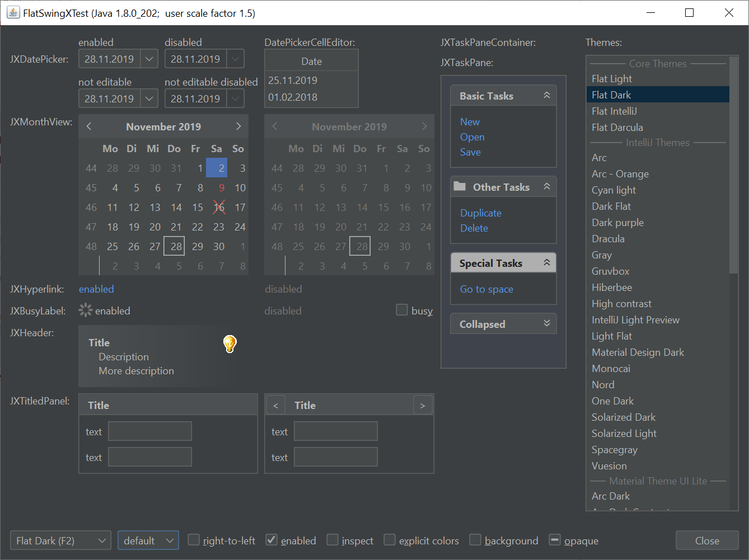The height and width of the screenshot is (560, 749).
Task: Select day 28 in the enabled month view
Action: (176, 247)
